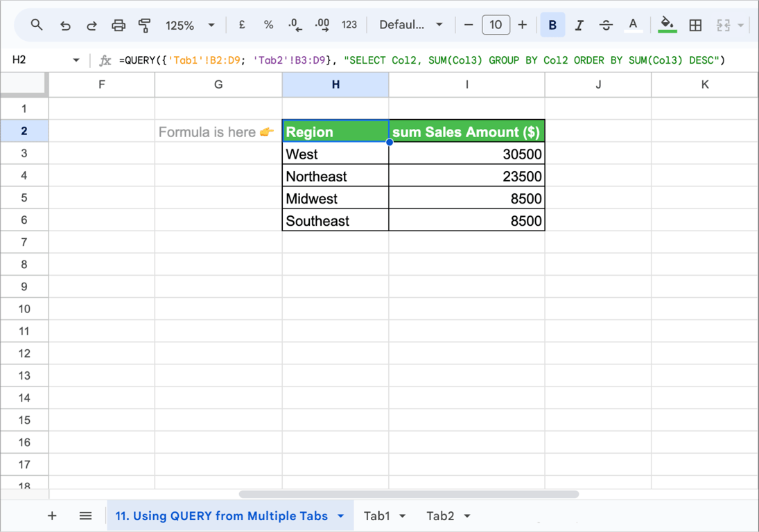The image size is (759, 532).
Task: Open the active sheet tab's dropdown arrow
Action: point(341,516)
